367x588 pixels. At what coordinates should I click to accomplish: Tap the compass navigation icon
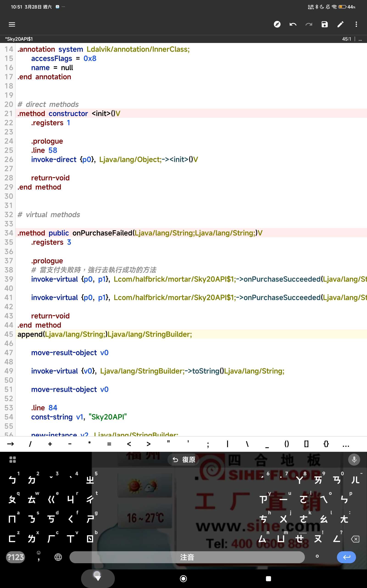click(277, 24)
